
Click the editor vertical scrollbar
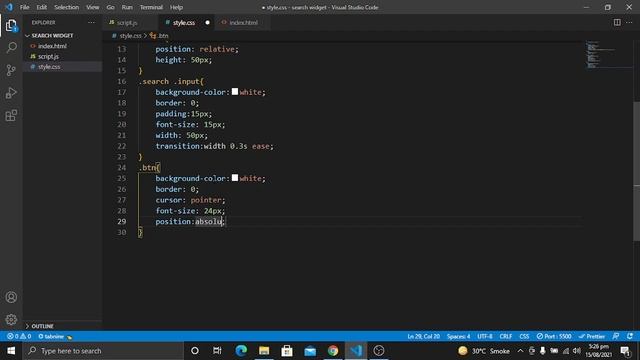[636, 171]
